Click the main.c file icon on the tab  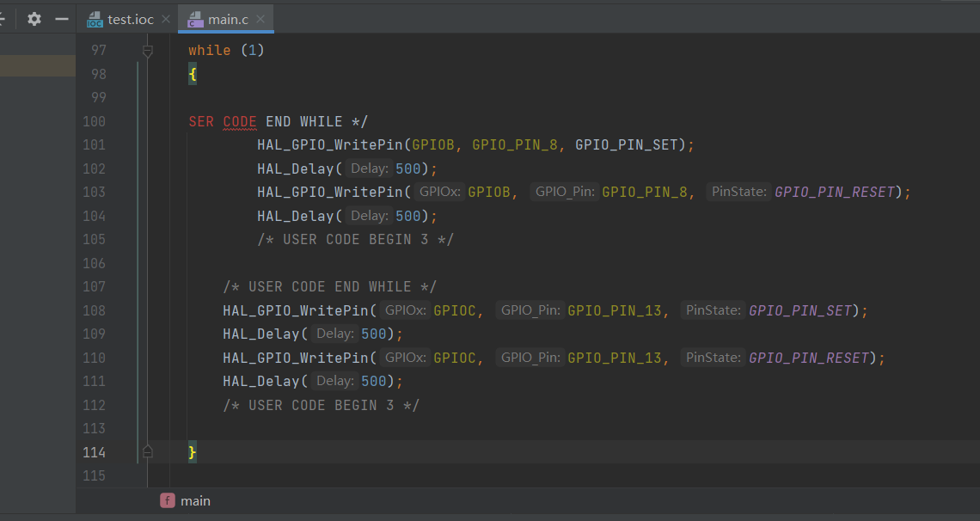tap(196, 20)
